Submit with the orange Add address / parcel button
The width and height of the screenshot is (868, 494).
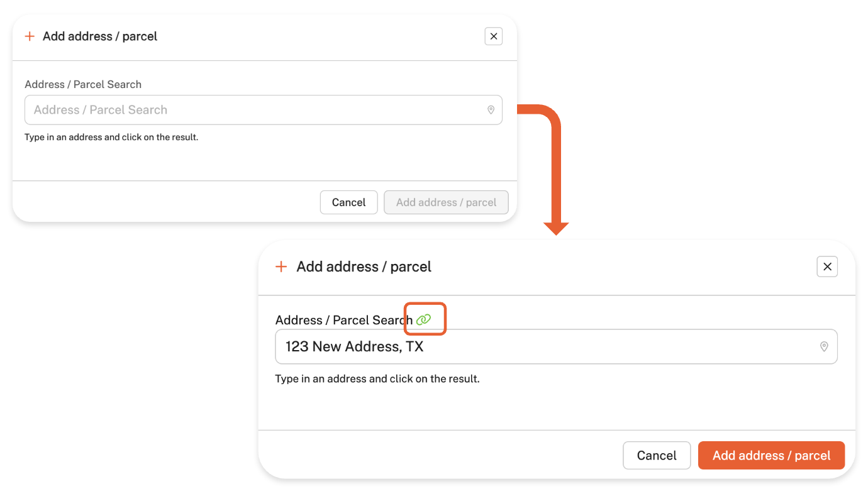click(771, 456)
